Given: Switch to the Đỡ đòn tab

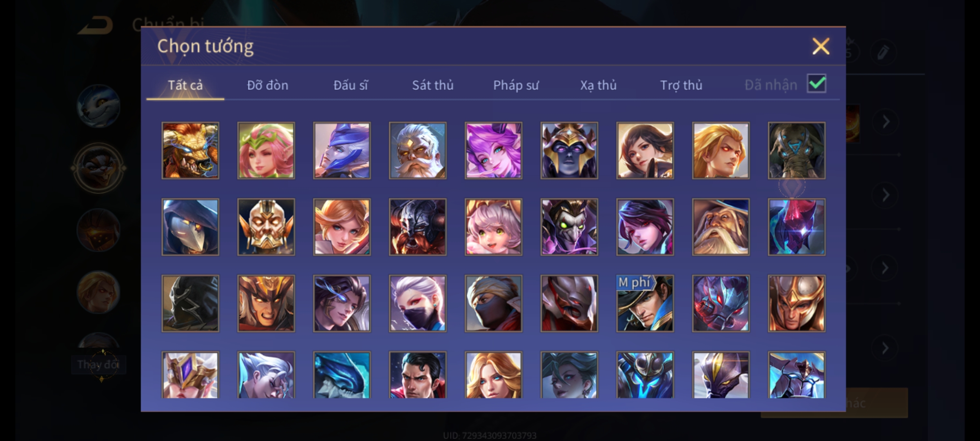Looking at the screenshot, I should (267, 85).
